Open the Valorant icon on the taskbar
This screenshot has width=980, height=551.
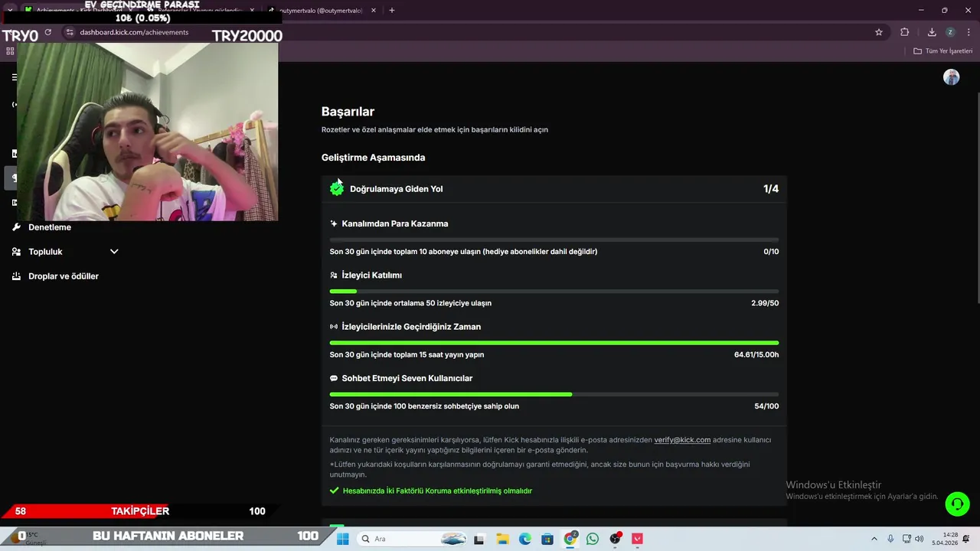click(x=637, y=539)
